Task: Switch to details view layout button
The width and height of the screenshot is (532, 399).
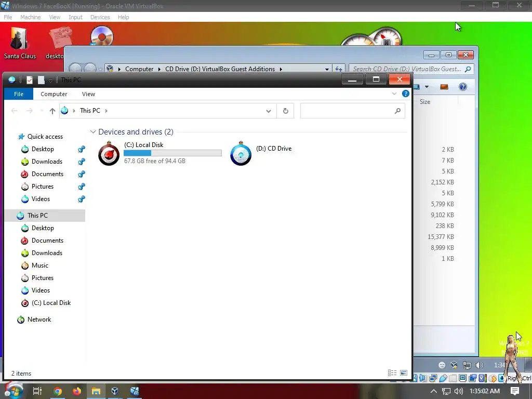Action: tap(392, 373)
